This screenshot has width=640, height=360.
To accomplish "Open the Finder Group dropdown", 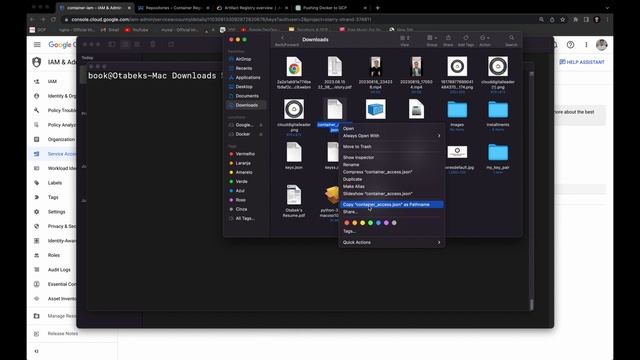I will click(432, 38).
